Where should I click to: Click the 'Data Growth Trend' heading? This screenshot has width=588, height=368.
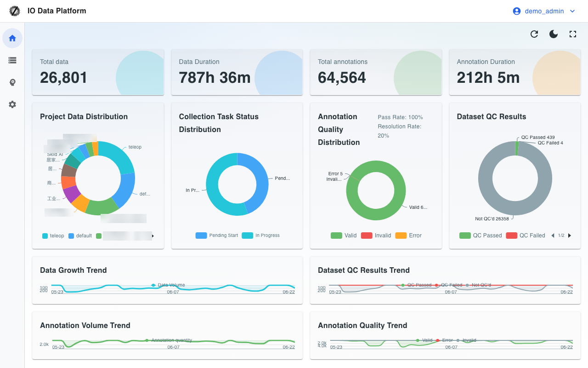[x=73, y=270]
